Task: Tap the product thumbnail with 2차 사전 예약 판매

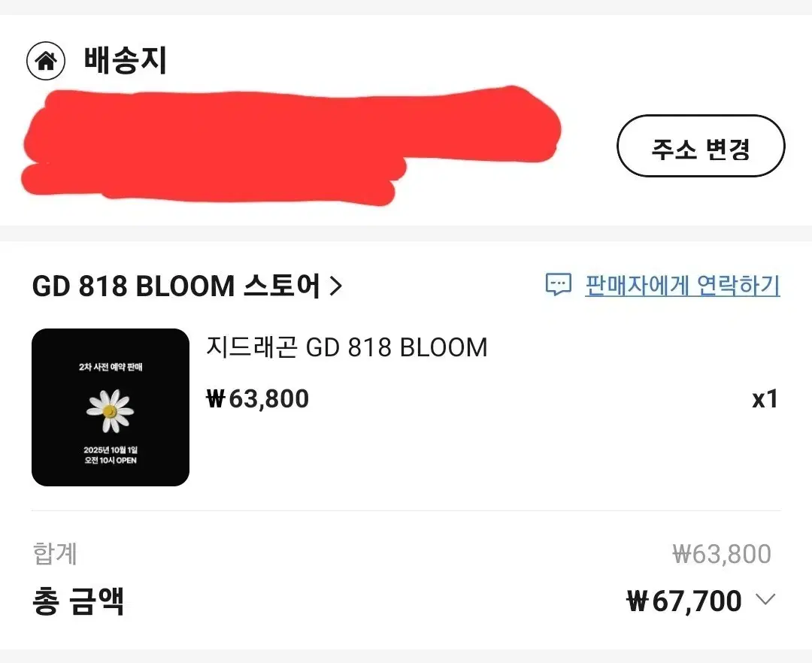Action: coord(110,406)
